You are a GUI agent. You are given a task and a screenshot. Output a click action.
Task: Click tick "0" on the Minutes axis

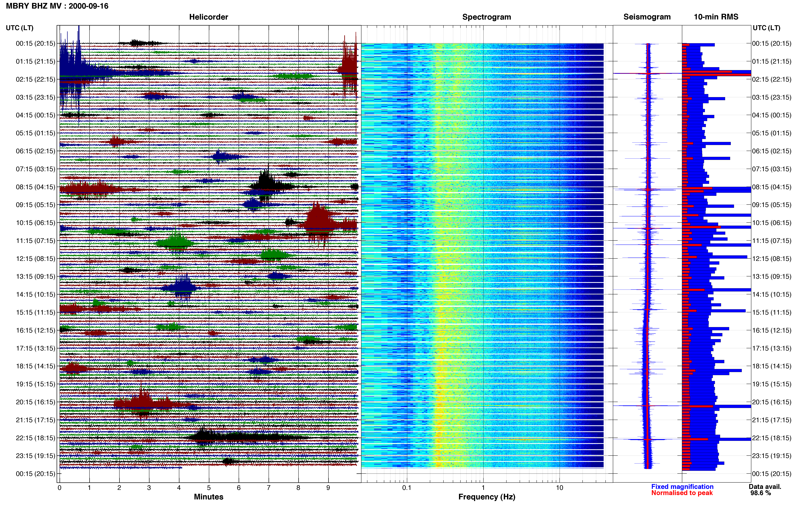(x=59, y=488)
